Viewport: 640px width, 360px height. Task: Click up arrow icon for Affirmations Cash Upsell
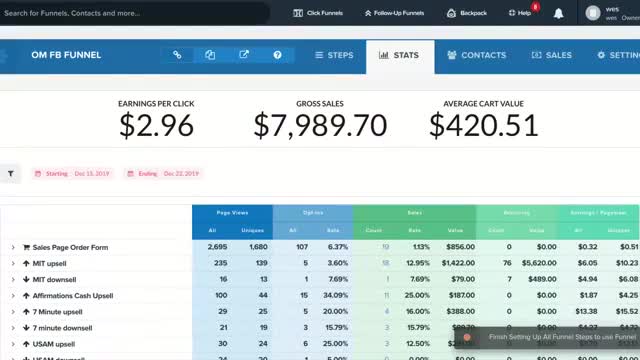coord(26,296)
